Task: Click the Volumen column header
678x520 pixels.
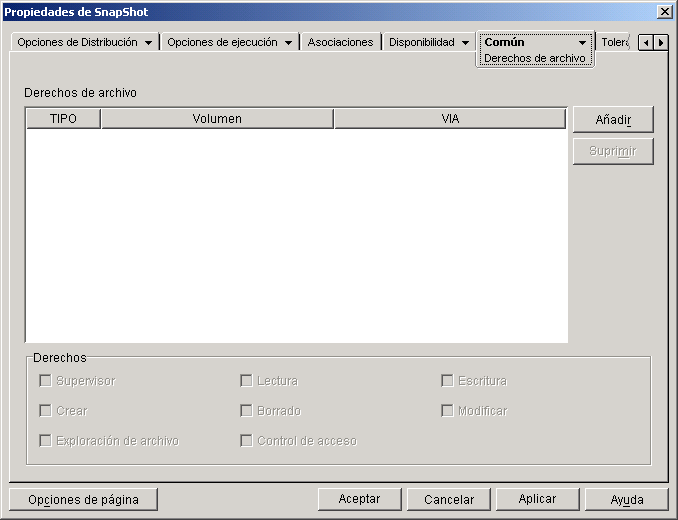Action: point(217,118)
